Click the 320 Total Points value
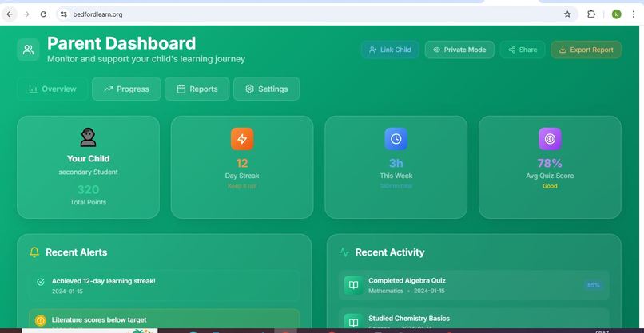 [89, 190]
